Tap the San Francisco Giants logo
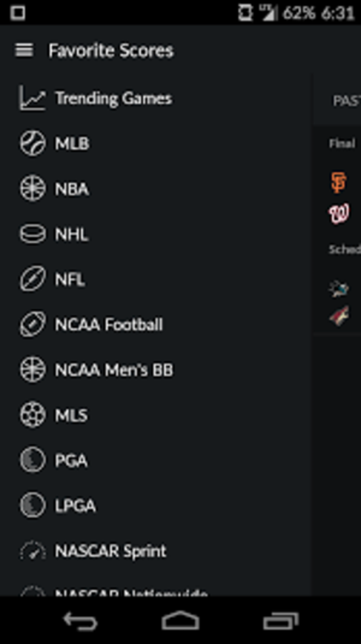The height and width of the screenshot is (644, 361). (x=338, y=182)
